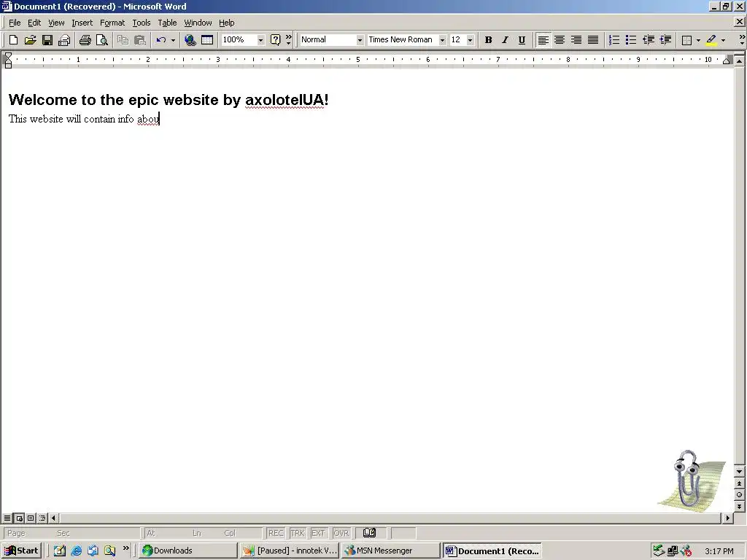Open an existing file
Image resolution: width=747 pixels, height=560 pixels.
[x=30, y=40]
